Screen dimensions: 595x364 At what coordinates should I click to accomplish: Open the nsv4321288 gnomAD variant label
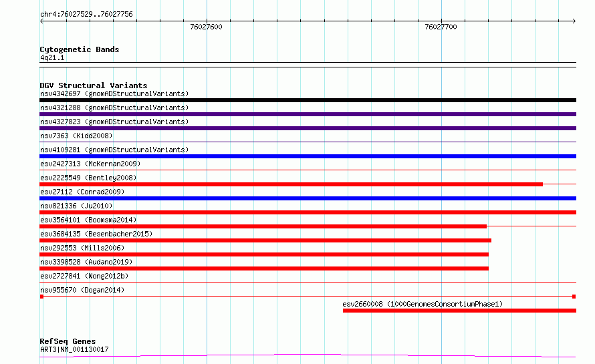[x=114, y=108]
